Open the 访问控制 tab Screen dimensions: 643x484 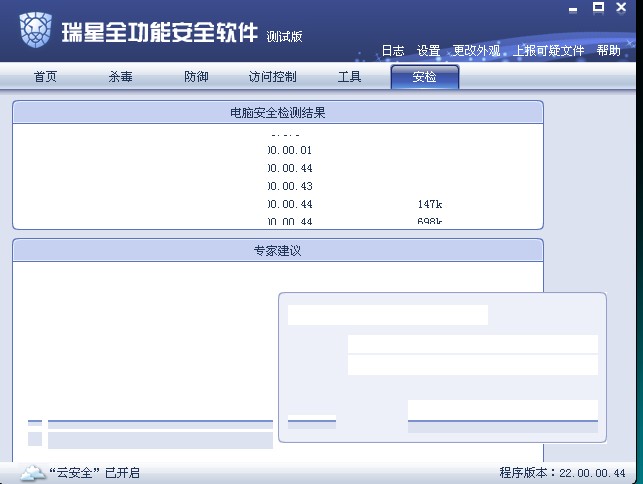[x=272, y=77]
